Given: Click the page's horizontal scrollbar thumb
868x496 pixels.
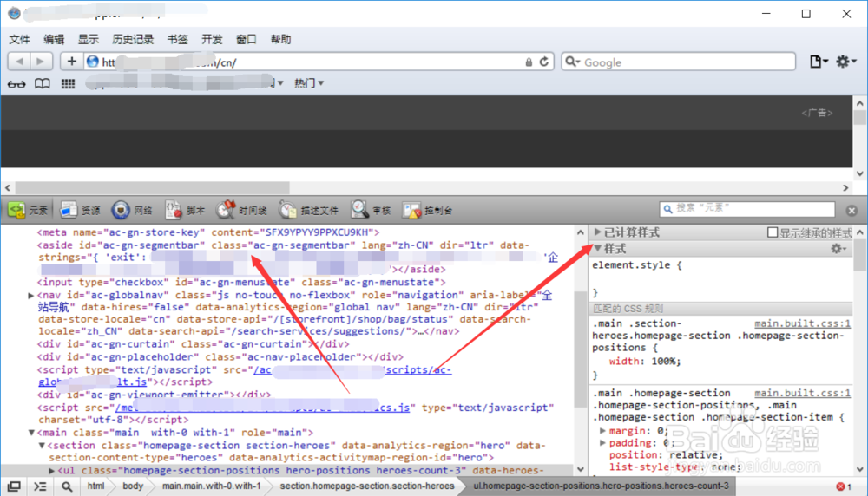Looking at the screenshot, I should [x=152, y=188].
